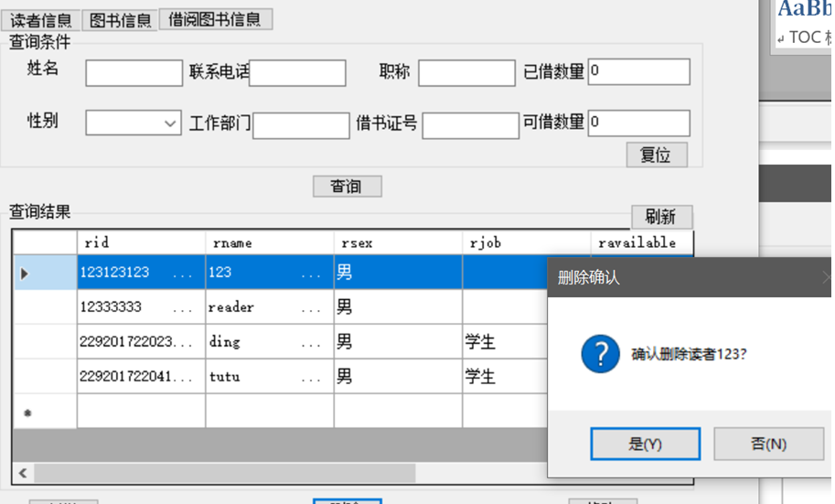Sort by the rname column header
Viewport: 835px width, 504px height.
click(270, 243)
